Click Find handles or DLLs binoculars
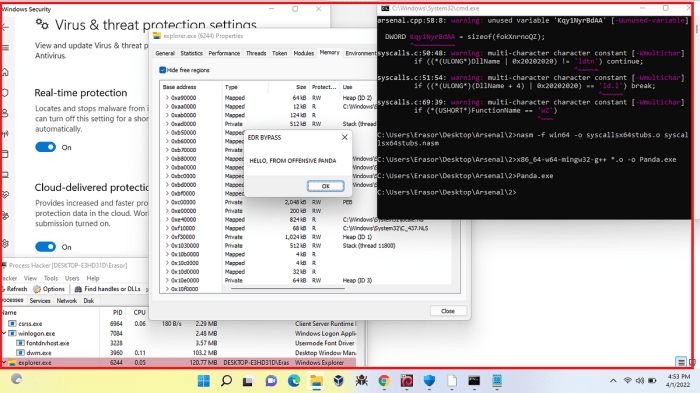 pos(108,289)
